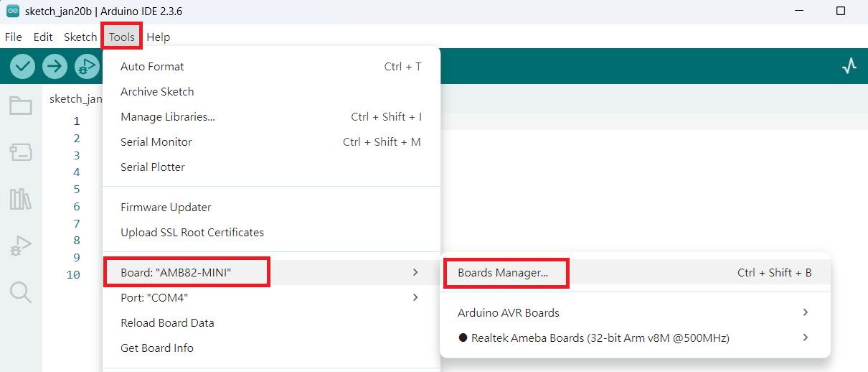Open Library Manager books sidebar icon
868x372 pixels.
pos(21,199)
